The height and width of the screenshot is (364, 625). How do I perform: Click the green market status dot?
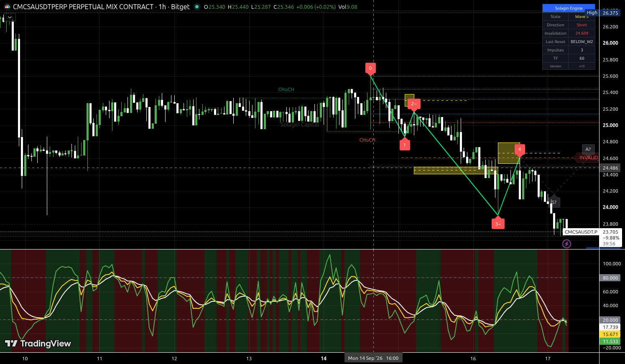coord(197,7)
